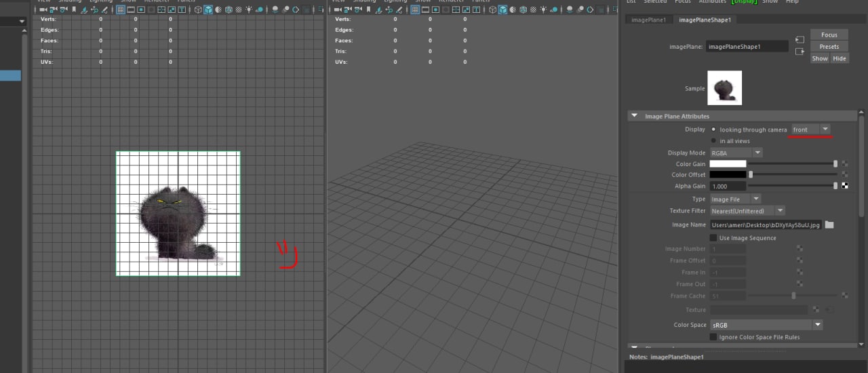
Task: Toggle Multisample Anti-aliasing in front view panel
Action: click(x=296, y=9)
